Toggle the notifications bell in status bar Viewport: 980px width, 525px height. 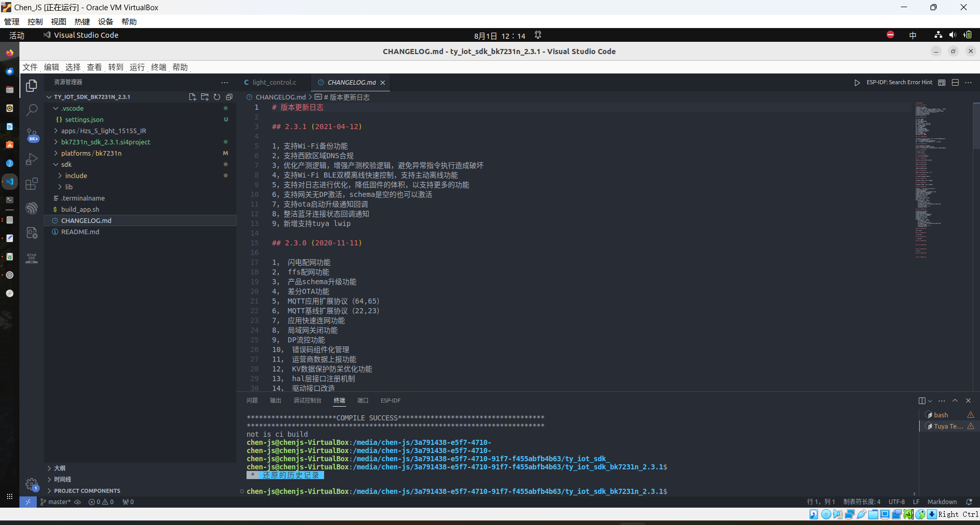tap(969, 502)
